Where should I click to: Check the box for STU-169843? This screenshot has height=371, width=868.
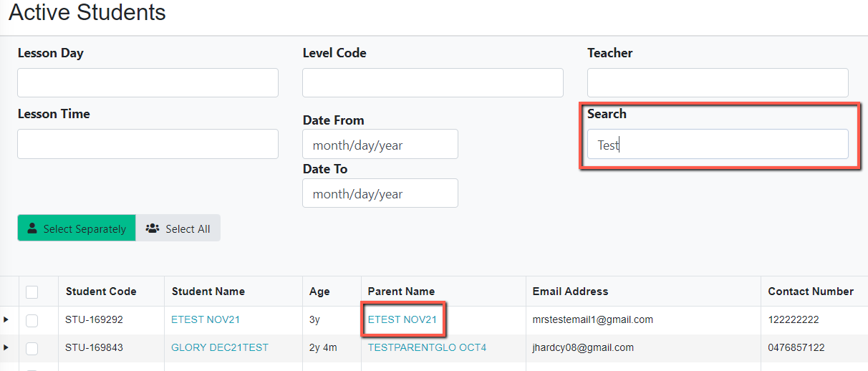[x=32, y=348]
